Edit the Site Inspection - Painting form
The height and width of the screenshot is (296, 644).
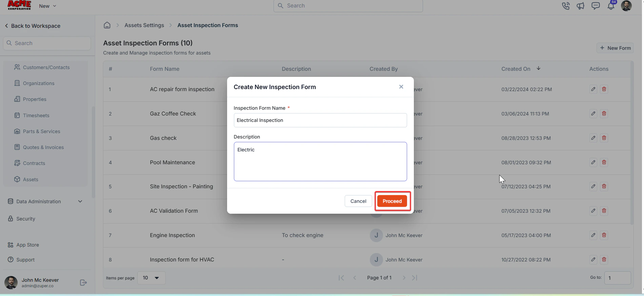pyautogui.click(x=593, y=186)
